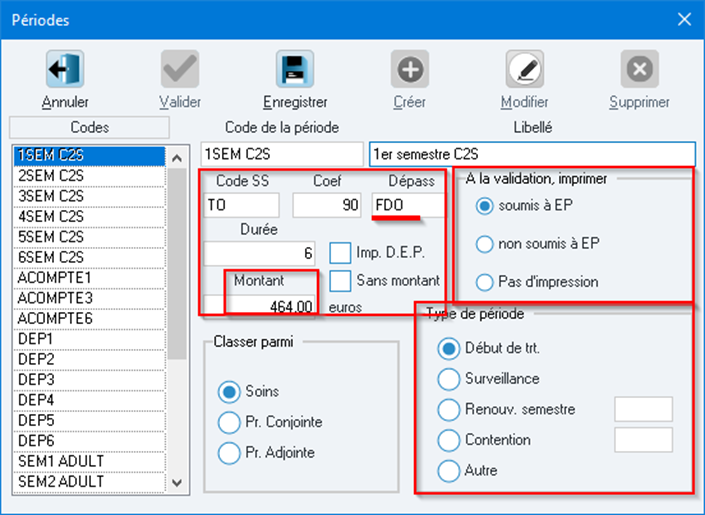Click the Coef field showing 90
This screenshot has height=515, width=705.
coord(327,205)
